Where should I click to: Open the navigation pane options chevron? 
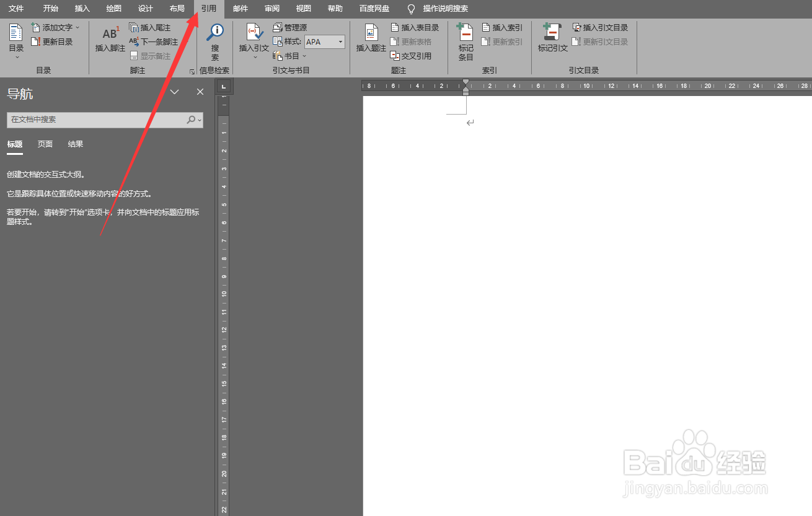(175, 92)
